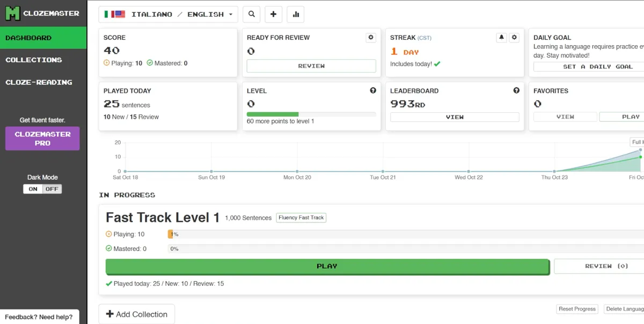Viewport: 644px width, 324px height.
Task: Open the search magnifier icon
Action: pyautogui.click(x=252, y=15)
